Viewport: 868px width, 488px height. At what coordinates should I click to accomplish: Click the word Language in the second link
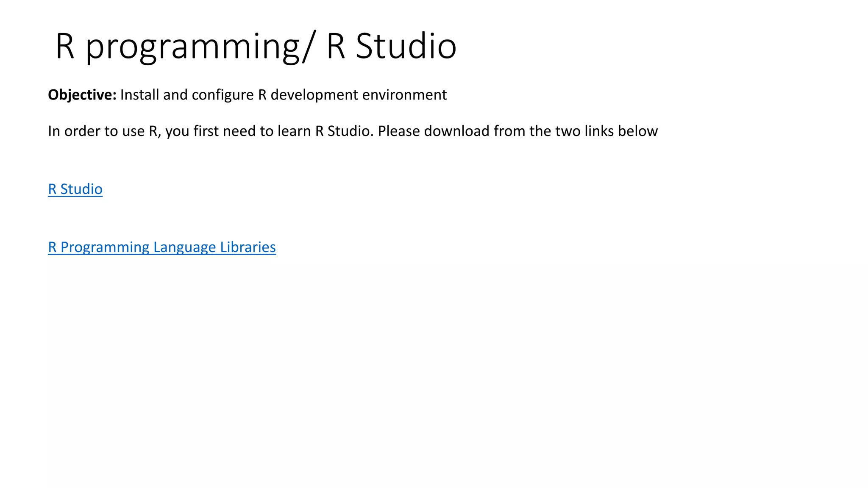pyautogui.click(x=184, y=247)
